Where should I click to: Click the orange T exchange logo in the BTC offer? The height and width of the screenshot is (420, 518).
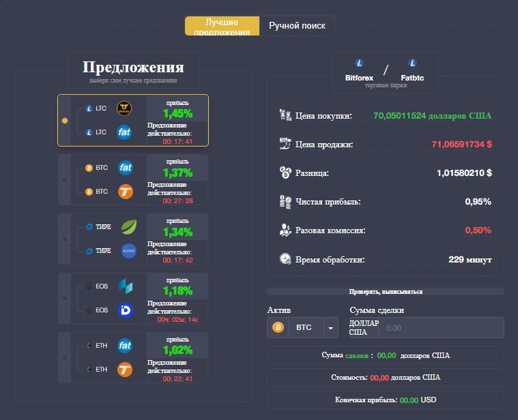(125, 192)
